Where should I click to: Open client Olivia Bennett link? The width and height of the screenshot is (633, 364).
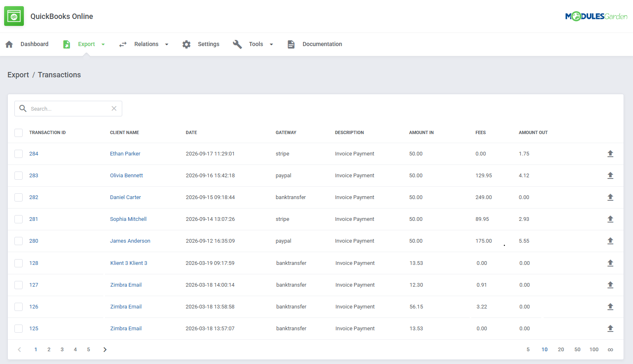pos(126,176)
